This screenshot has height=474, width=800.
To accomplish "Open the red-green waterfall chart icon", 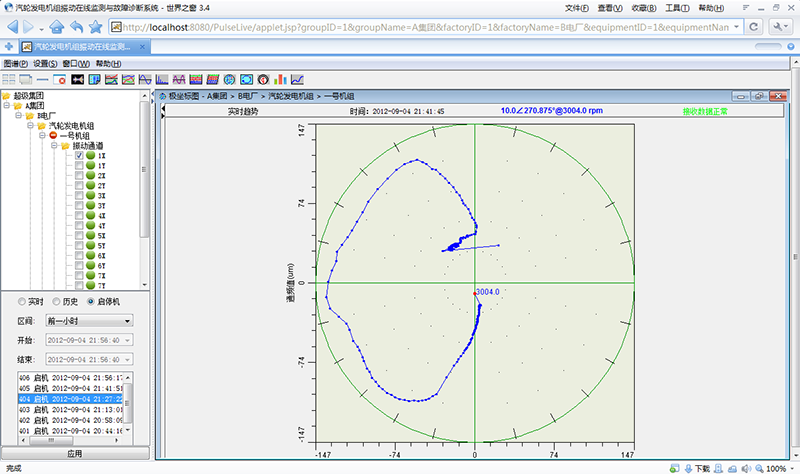I will pos(196,79).
